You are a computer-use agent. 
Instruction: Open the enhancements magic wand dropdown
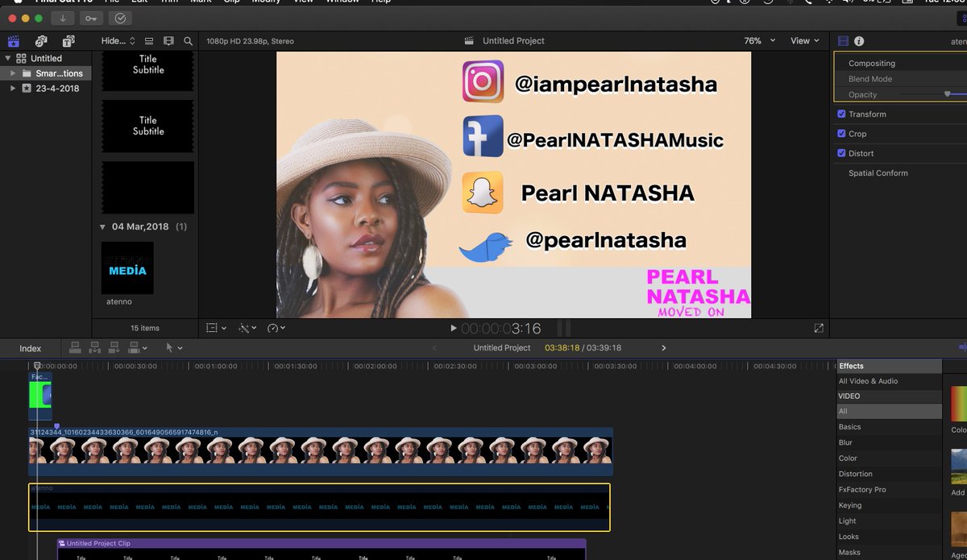247,328
